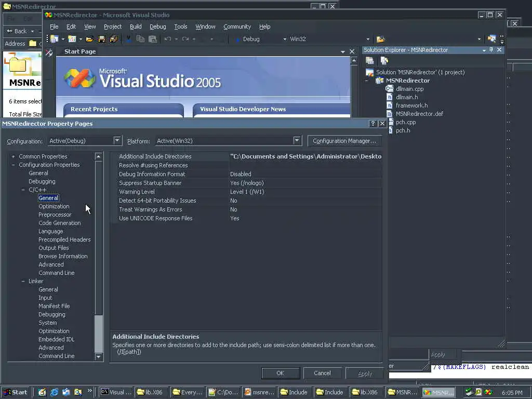Click the Add New Item toolbar icon

[x=72, y=39]
